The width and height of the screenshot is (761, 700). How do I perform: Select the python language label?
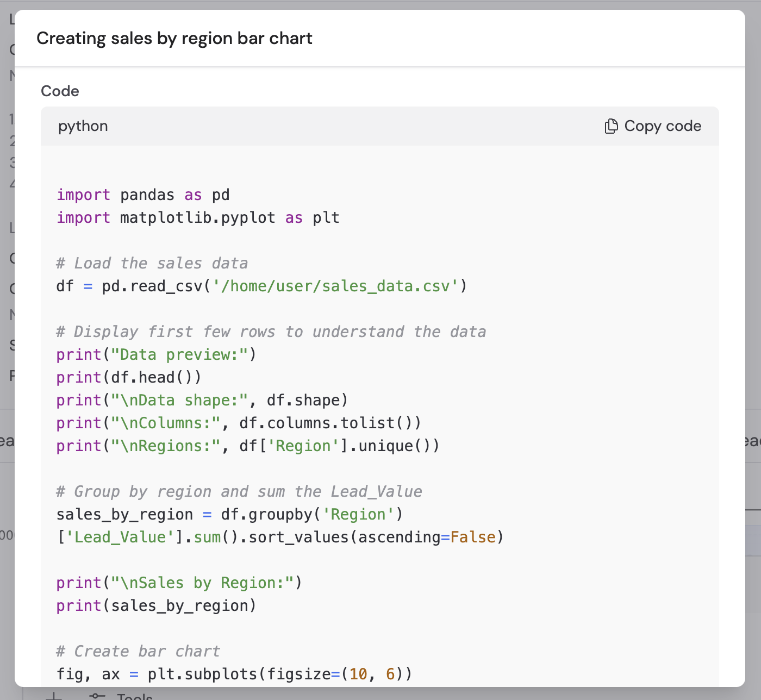83,126
